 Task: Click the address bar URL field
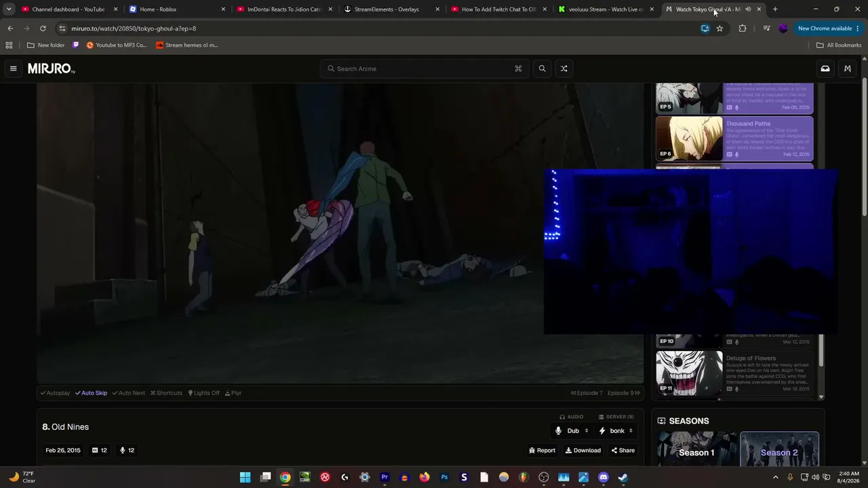click(380, 28)
